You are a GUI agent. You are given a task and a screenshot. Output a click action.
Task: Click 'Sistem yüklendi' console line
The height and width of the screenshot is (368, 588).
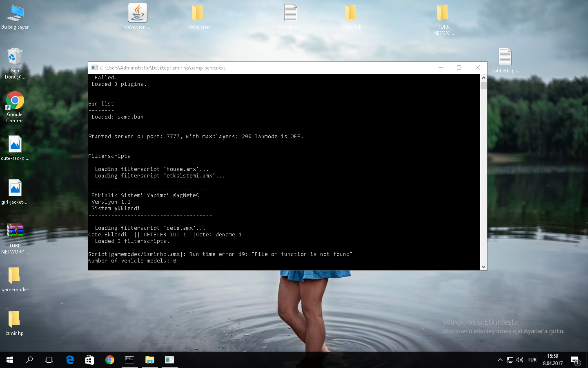(116, 209)
